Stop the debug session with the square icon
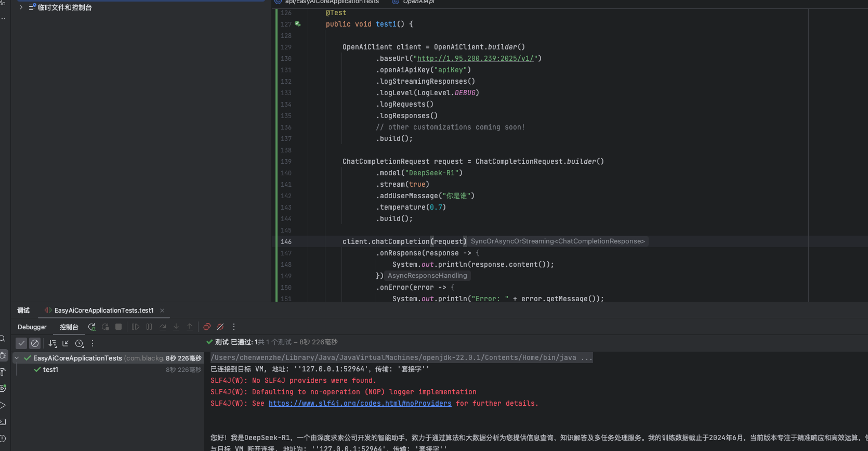868x451 pixels. pos(119,327)
